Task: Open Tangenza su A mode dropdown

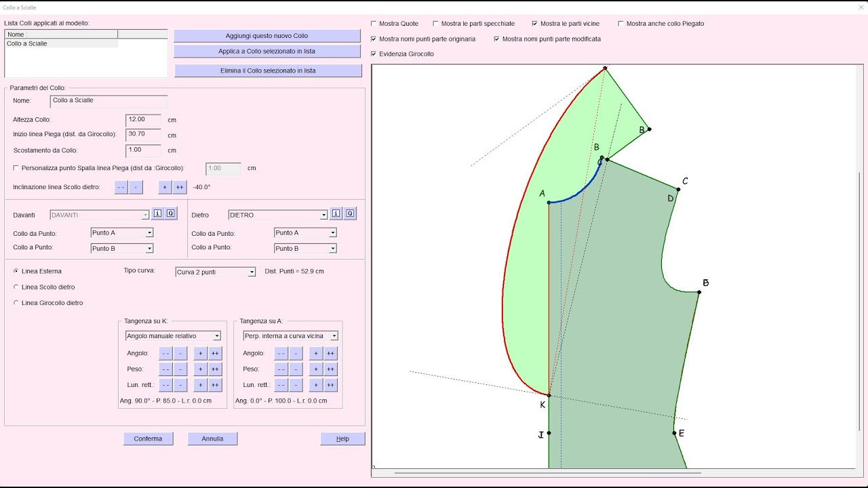Action: click(x=290, y=335)
